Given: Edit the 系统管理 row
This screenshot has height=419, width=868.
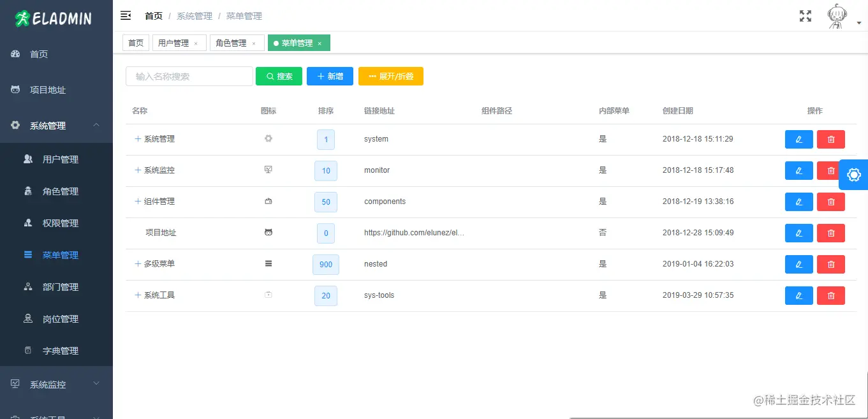Looking at the screenshot, I should pyautogui.click(x=798, y=139).
